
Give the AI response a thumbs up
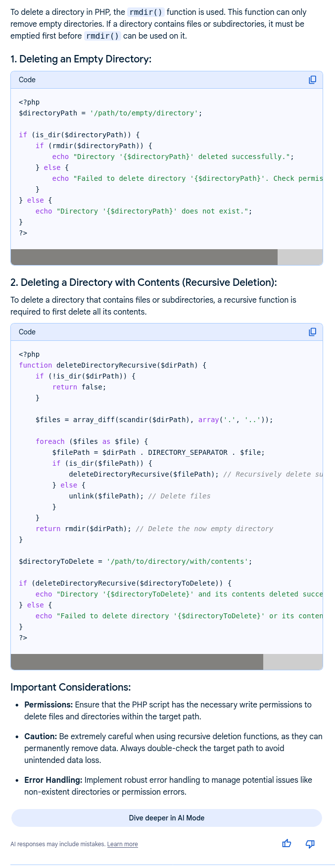tap(287, 844)
